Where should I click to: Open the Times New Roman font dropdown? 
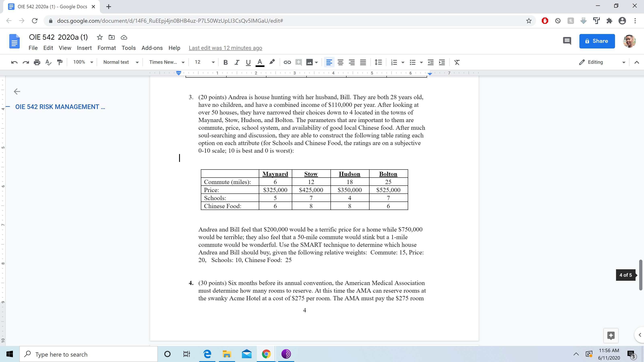pyautogui.click(x=166, y=62)
